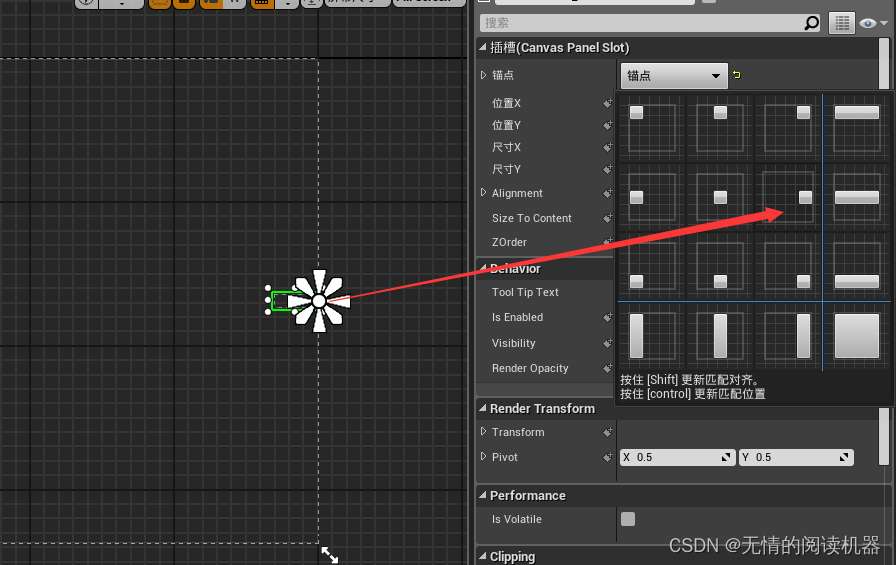Open the property matrix grid icon
The image size is (896, 565).
(842, 23)
